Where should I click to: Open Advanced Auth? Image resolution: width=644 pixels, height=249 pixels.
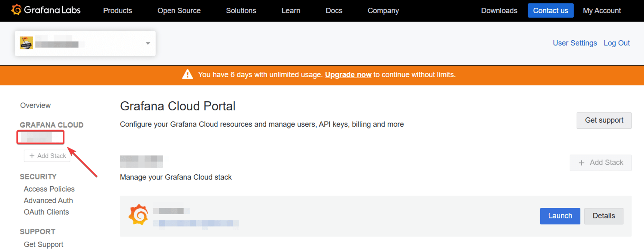pos(48,201)
